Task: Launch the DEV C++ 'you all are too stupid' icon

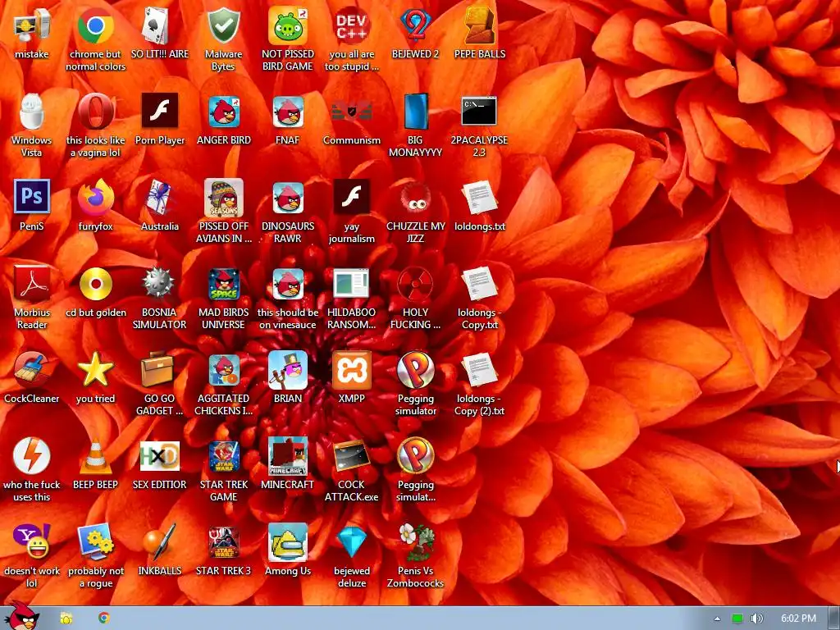Action: click(x=351, y=26)
